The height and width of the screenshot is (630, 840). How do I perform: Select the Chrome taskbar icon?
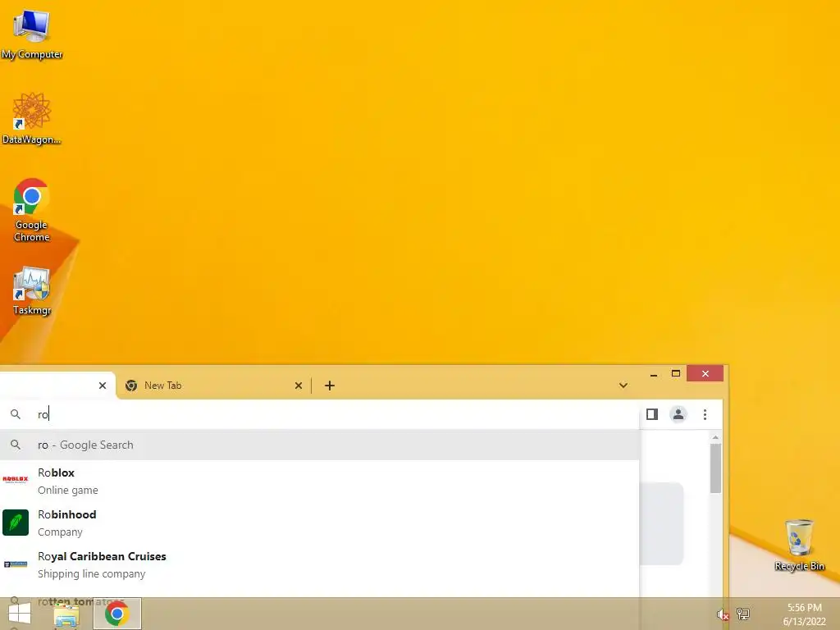116,614
